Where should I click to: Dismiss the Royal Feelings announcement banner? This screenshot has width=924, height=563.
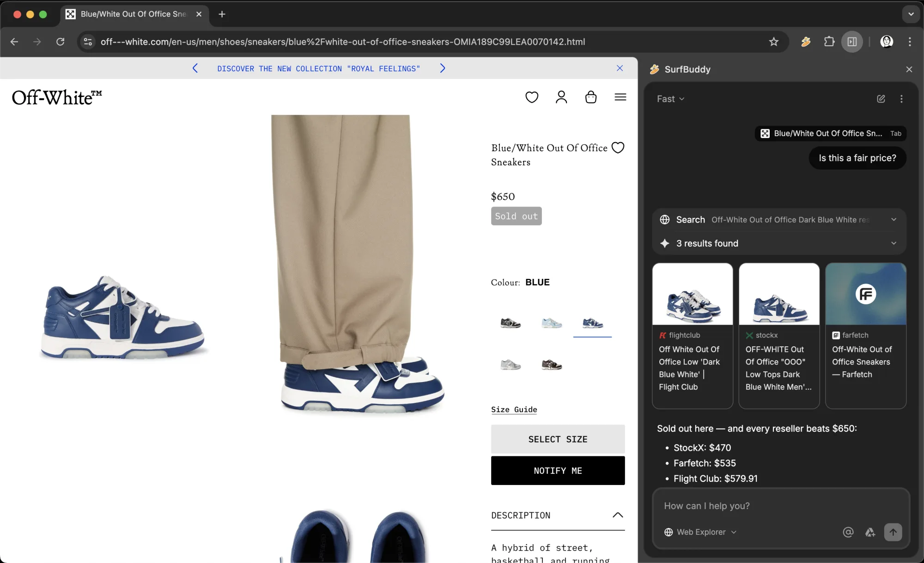(620, 68)
